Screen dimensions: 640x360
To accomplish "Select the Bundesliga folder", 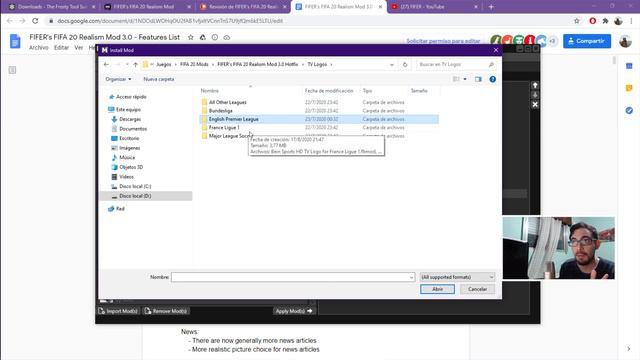I will pyautogui.click(x=220, y=111).
